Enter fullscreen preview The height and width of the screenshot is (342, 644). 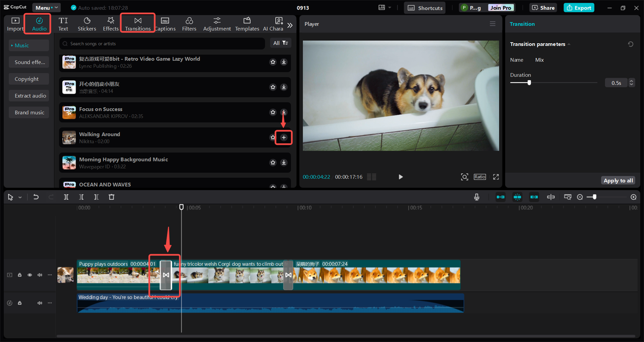click(496, 177)
